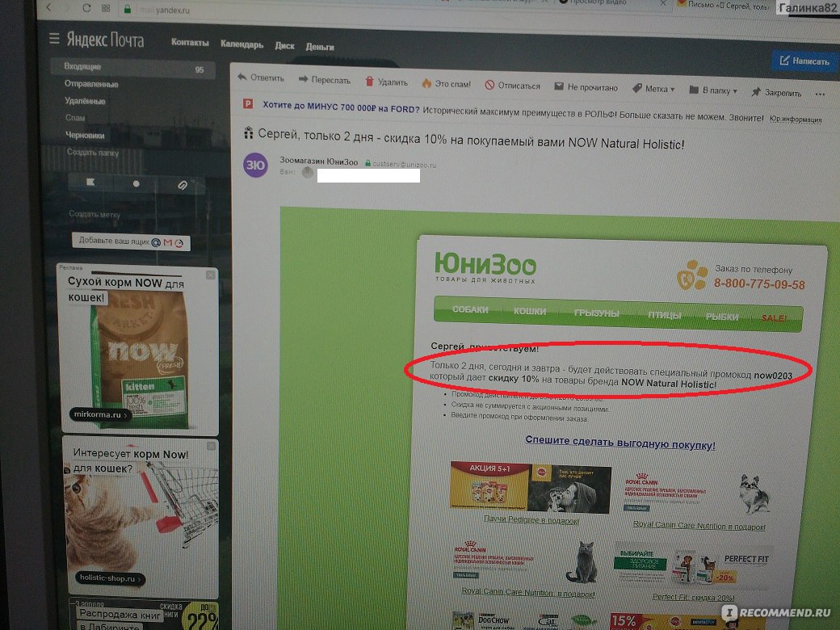Viewport: 840px width, 630px height.
Task: Click browser back arrow
Action: coord(48,7)
